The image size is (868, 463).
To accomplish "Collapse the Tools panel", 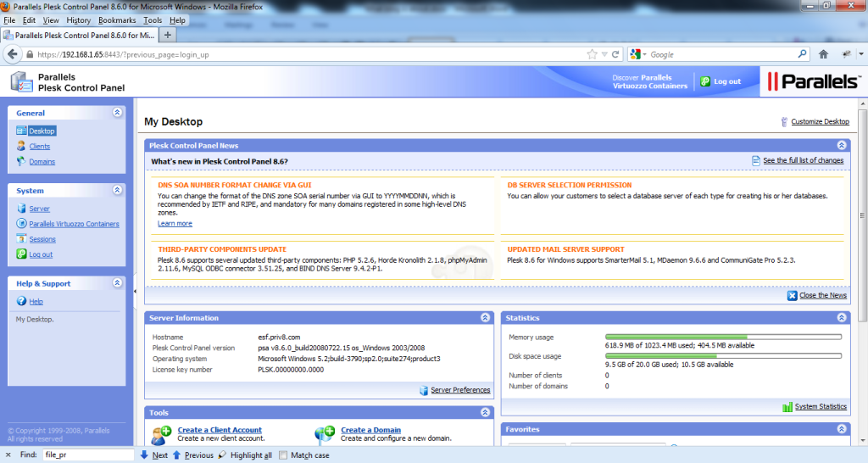I will pyautogui.click(x=485, y=412).
